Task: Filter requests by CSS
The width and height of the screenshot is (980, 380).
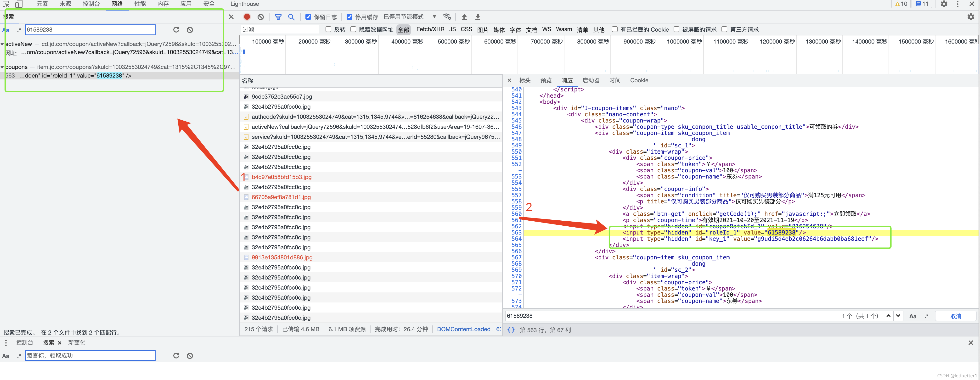Action: click(466, 29)
